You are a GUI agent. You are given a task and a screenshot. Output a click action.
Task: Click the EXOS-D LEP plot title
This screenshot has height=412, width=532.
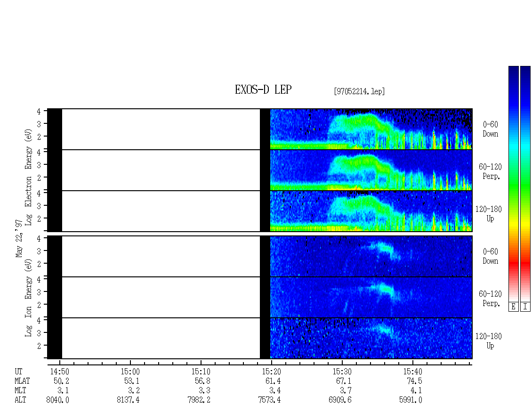pyautogui.click(x=263, y=89)
